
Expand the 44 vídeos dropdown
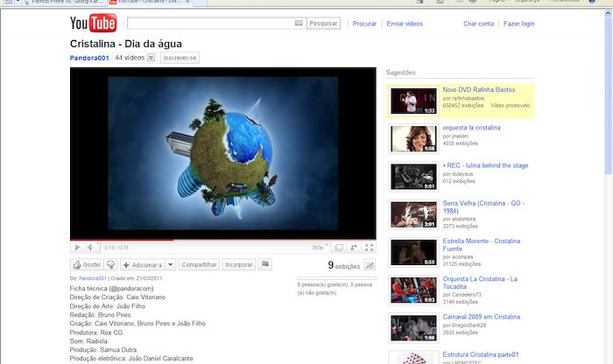point(135,58)
